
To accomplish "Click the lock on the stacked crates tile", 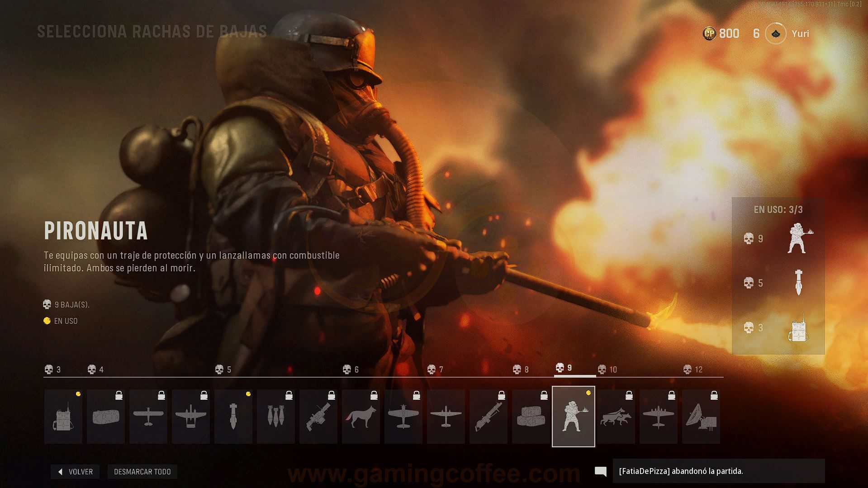I will point(544,395).
